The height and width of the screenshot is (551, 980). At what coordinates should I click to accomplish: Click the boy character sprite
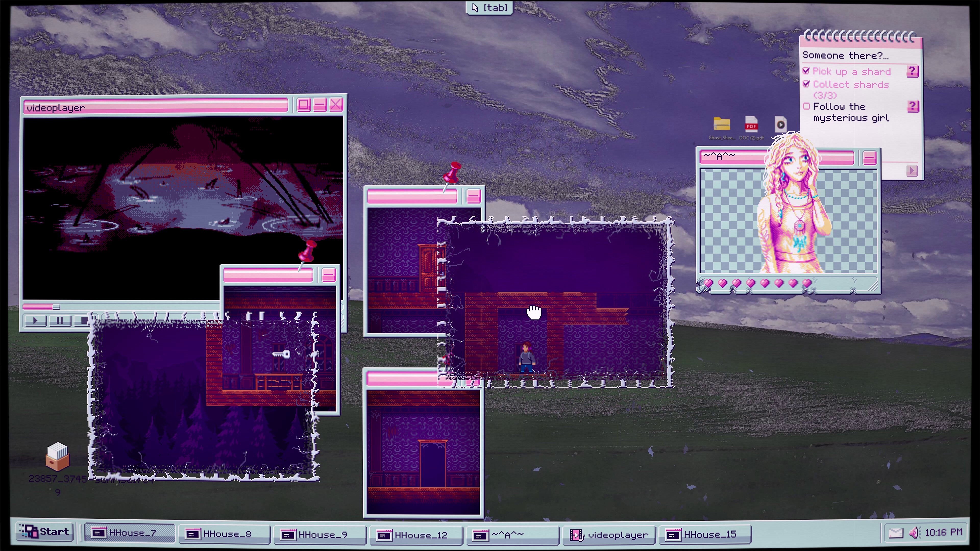tap(526, 357)
